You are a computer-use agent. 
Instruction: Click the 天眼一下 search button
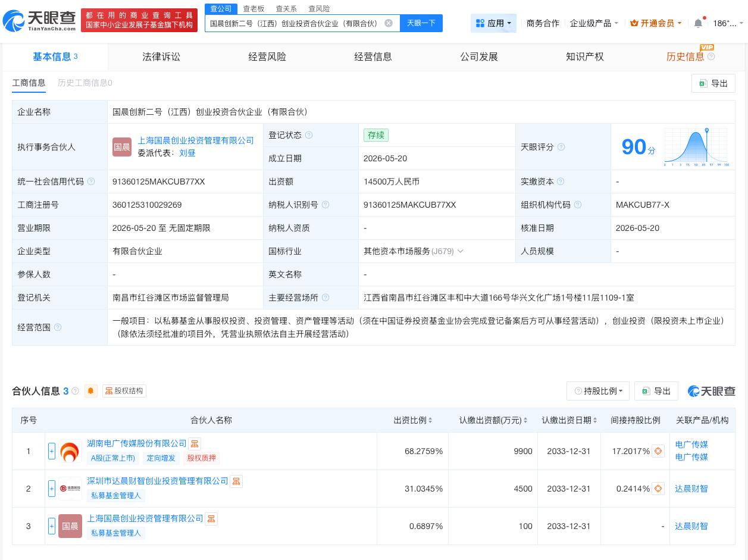[x=421, y=23]
